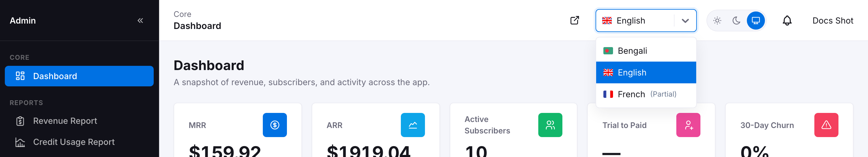Click the red 30-Day Churn warning icon
Image resolution: width=868 pixels, height=157 pixels.
826,125
